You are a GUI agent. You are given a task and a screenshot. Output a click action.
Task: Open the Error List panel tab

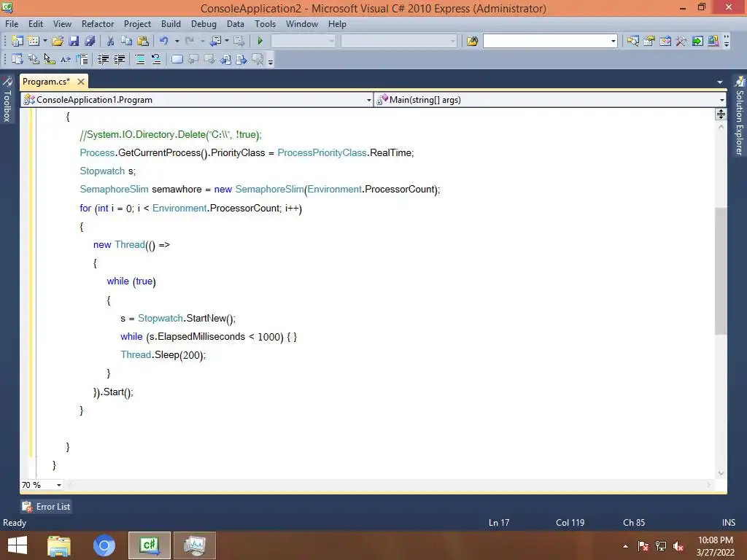pyautogui.click(x=46, y=507)
